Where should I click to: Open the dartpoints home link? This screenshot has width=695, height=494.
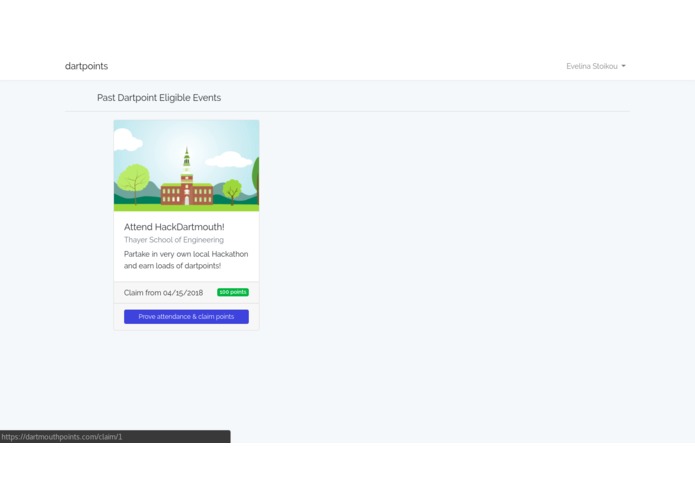[x=86, y=66]
